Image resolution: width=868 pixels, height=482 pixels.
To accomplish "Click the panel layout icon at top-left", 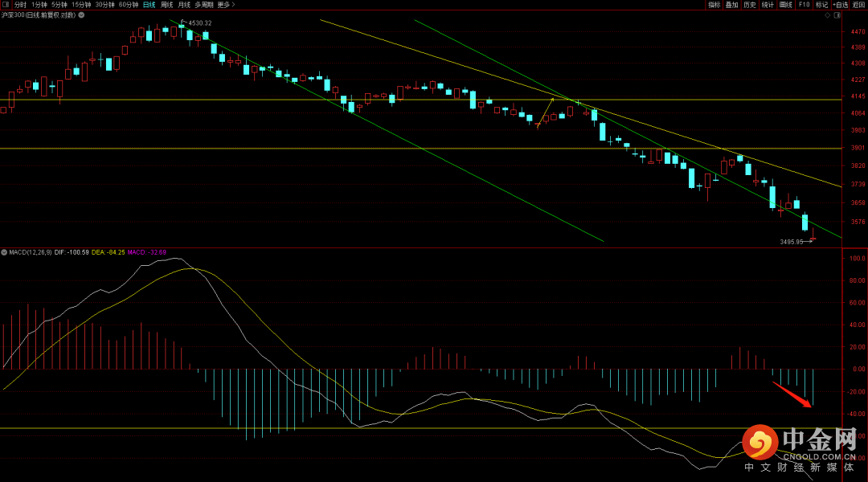I will point(5,5).
